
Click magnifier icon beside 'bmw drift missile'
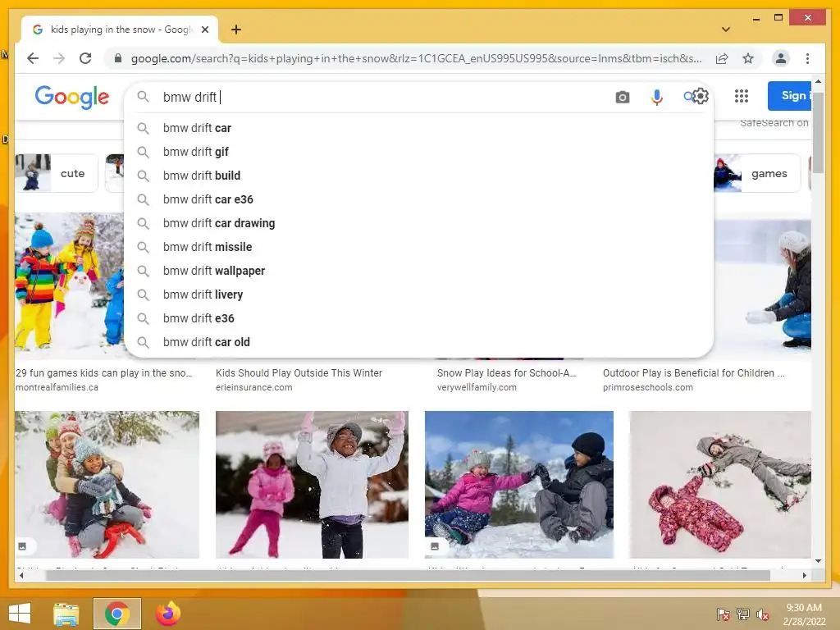(x=143, y=247)
